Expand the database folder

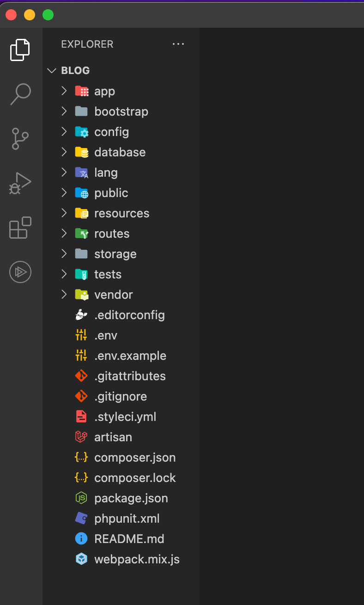pos(120,152)
